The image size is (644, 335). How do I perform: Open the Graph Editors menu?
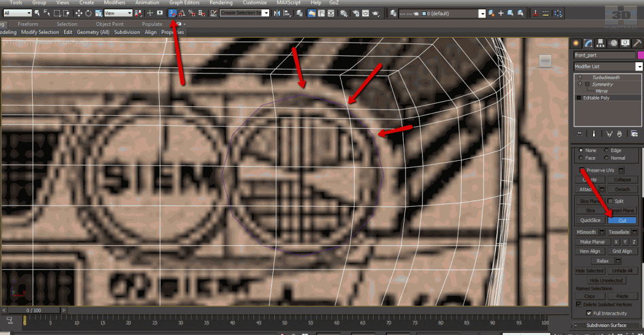click(184, 3)
